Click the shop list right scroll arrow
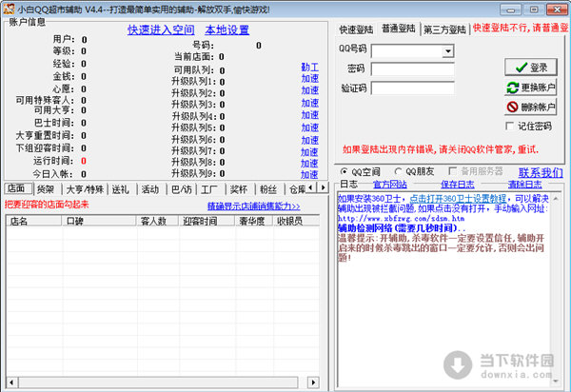 pyautogui.click(x=313, y=382)
